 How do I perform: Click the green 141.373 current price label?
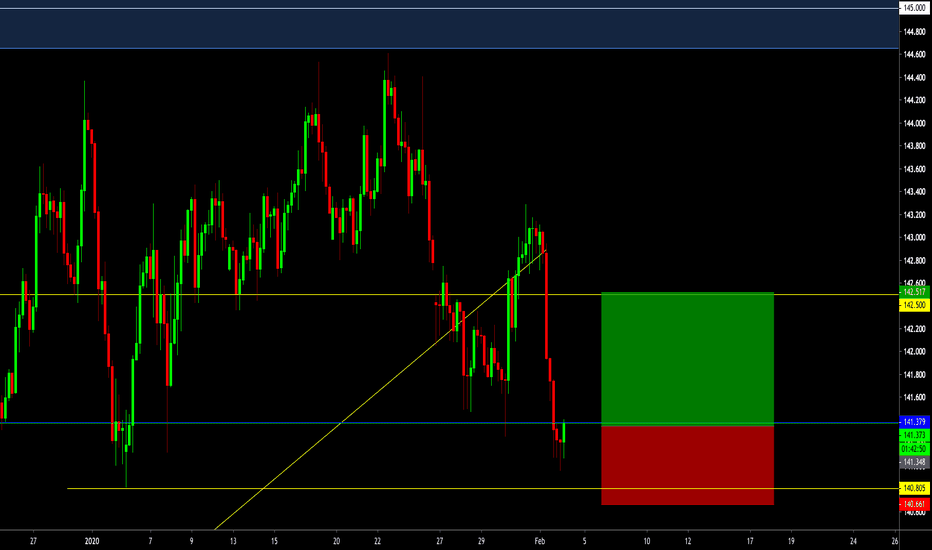(x=914, y=435)
